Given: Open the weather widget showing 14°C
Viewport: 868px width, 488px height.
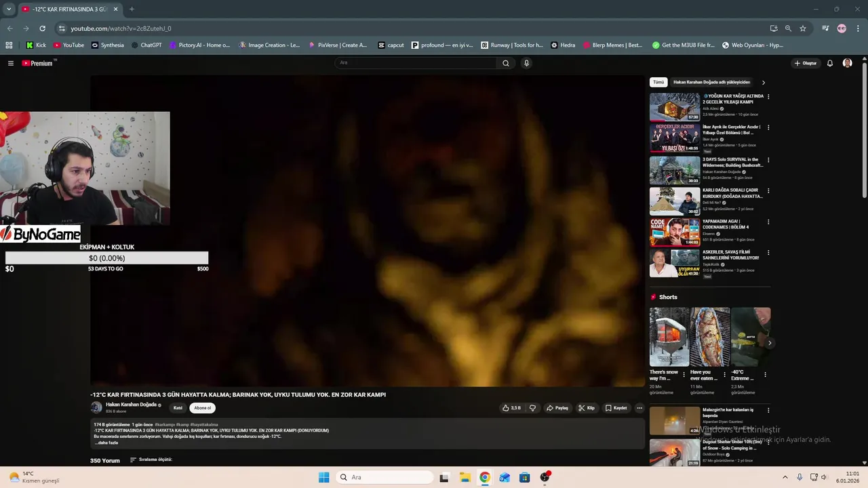Looking at the screenshot, I should click(34, 477).
